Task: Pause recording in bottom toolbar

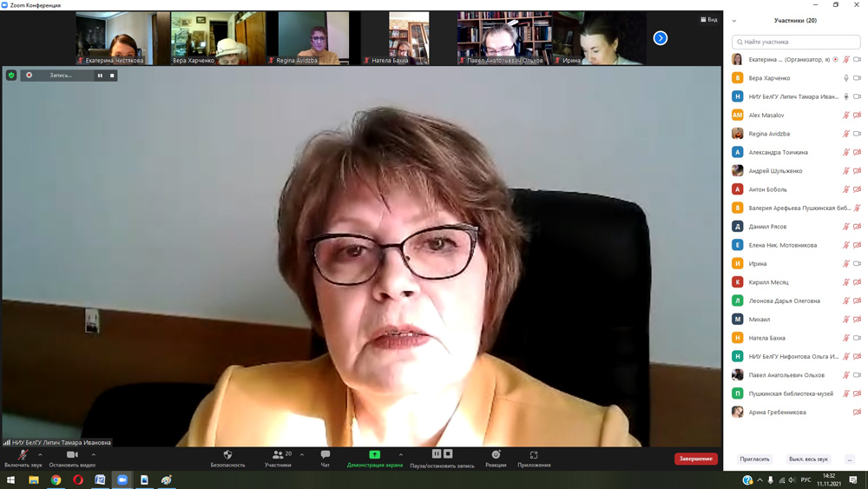Action: 437,453
